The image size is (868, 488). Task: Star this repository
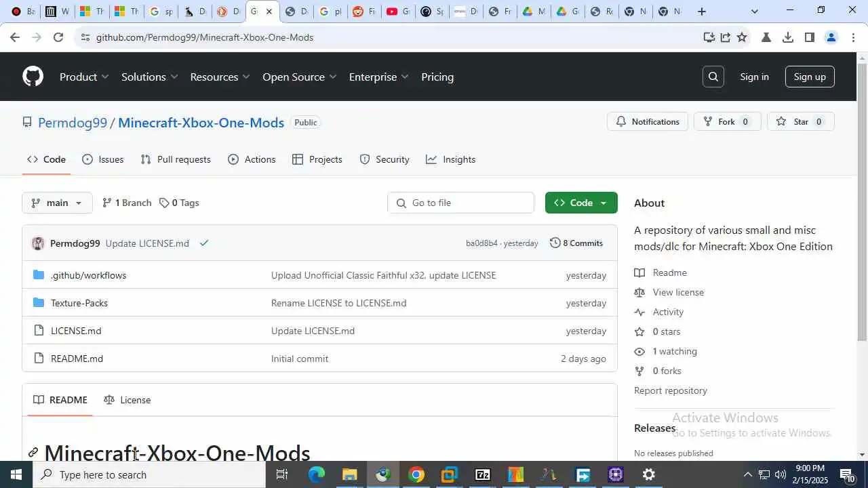(x=801, y=122)
